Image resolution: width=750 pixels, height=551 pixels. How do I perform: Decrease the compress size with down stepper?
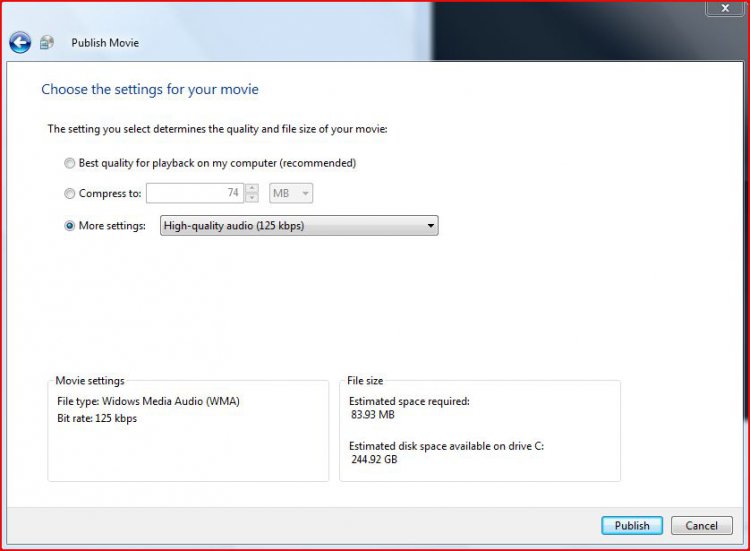coord(252,198)
